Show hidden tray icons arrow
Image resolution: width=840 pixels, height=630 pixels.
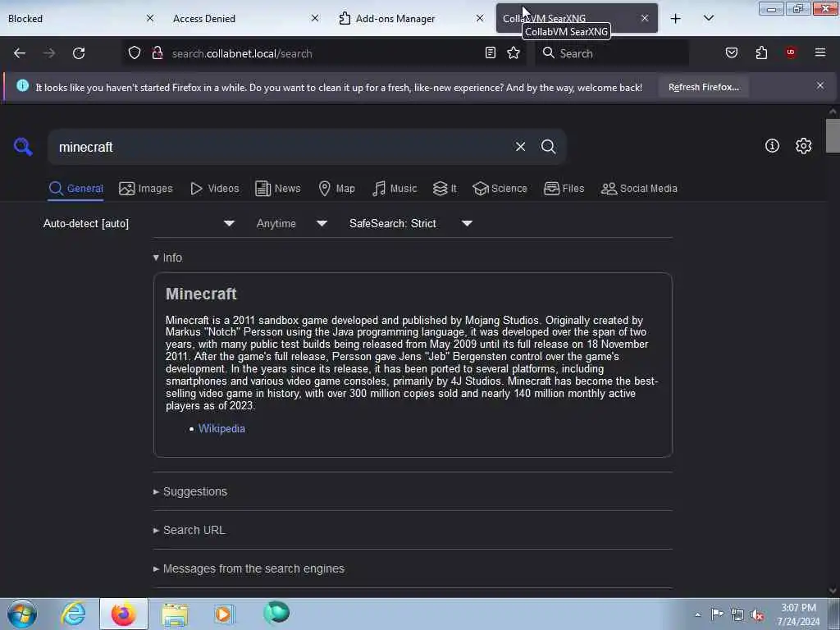[697, 614]
